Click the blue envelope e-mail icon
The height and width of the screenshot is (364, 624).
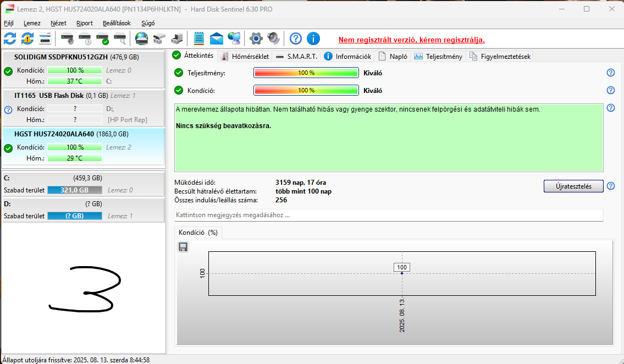(x=217, y=38)
